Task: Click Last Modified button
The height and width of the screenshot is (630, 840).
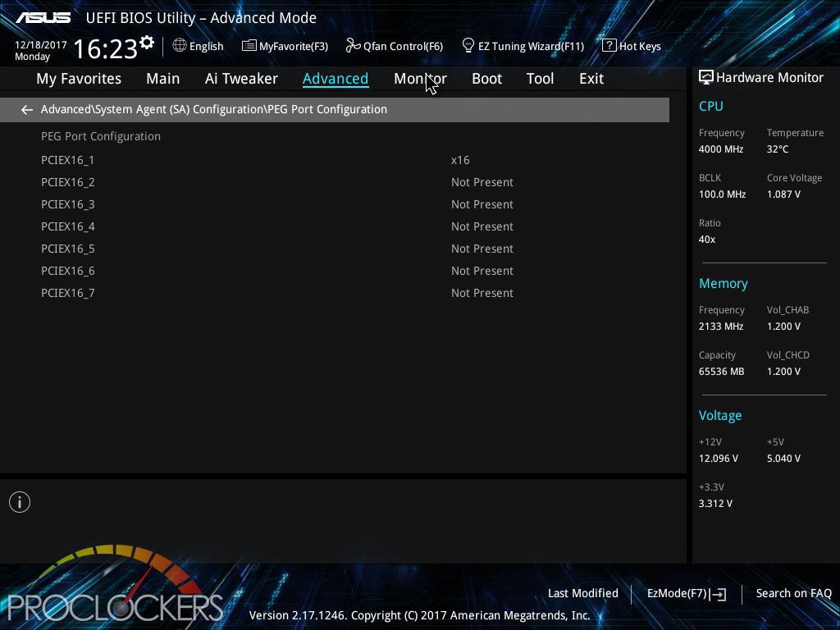Action: [x=583, y=594]
